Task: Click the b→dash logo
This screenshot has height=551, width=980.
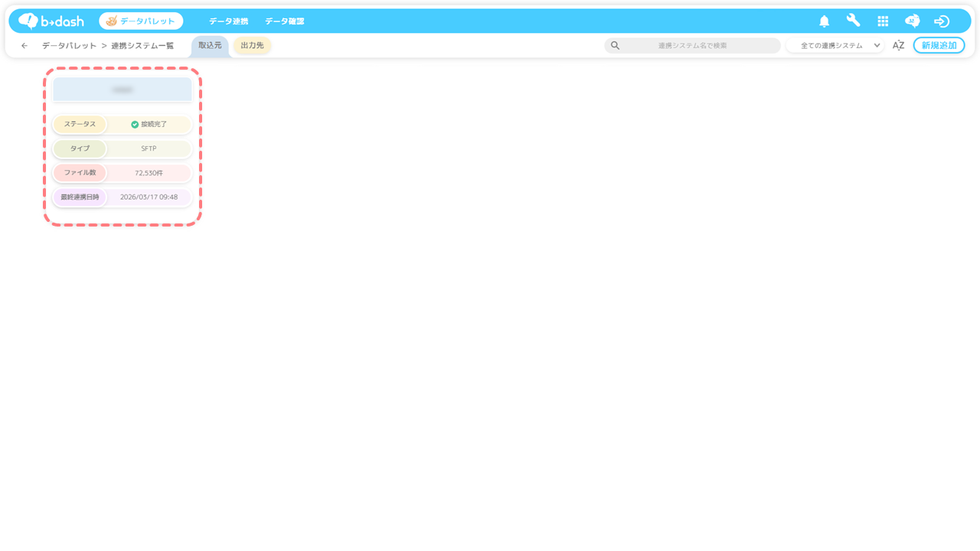Action: tap(51, 21)
